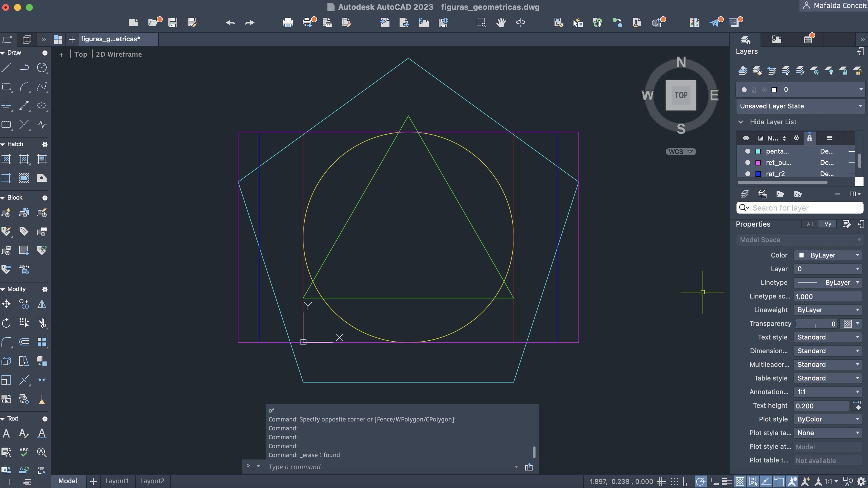Select the Line draw tool

coord(7,67)
